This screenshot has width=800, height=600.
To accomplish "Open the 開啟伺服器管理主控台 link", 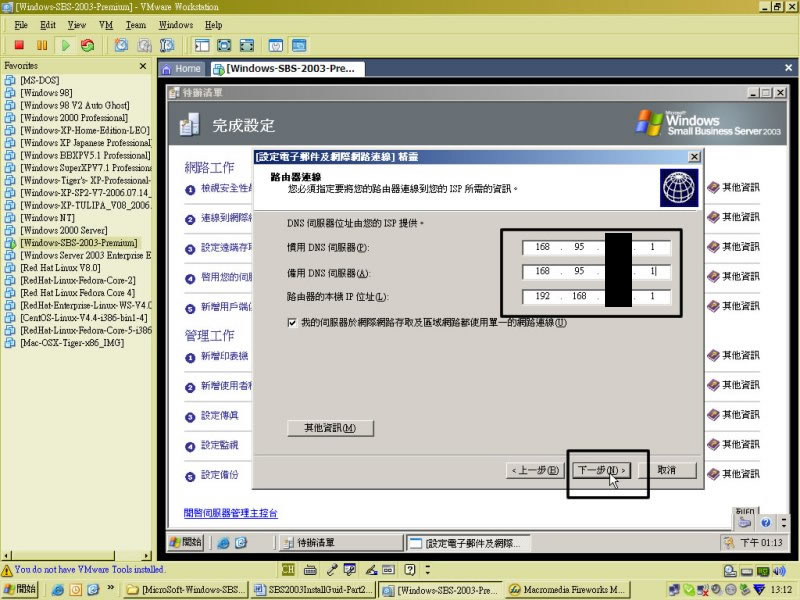I will click(231, 513).
